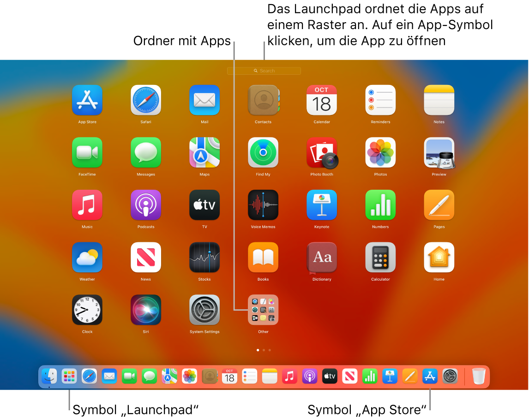Viewport: 529px width, 420px height.
Task: Launch Numbers
Action: 380,205
